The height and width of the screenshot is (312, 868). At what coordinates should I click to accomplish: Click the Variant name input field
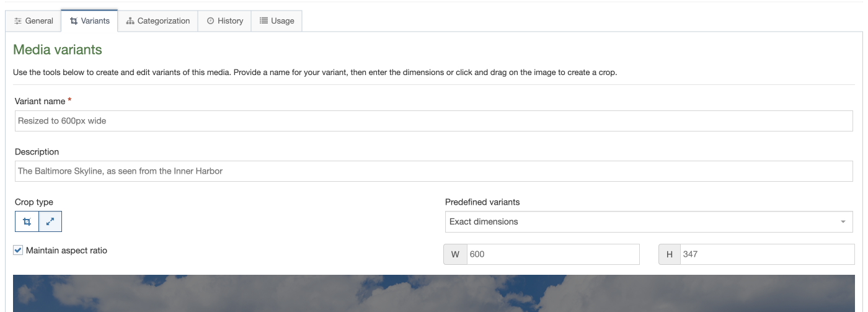(434, 121)
